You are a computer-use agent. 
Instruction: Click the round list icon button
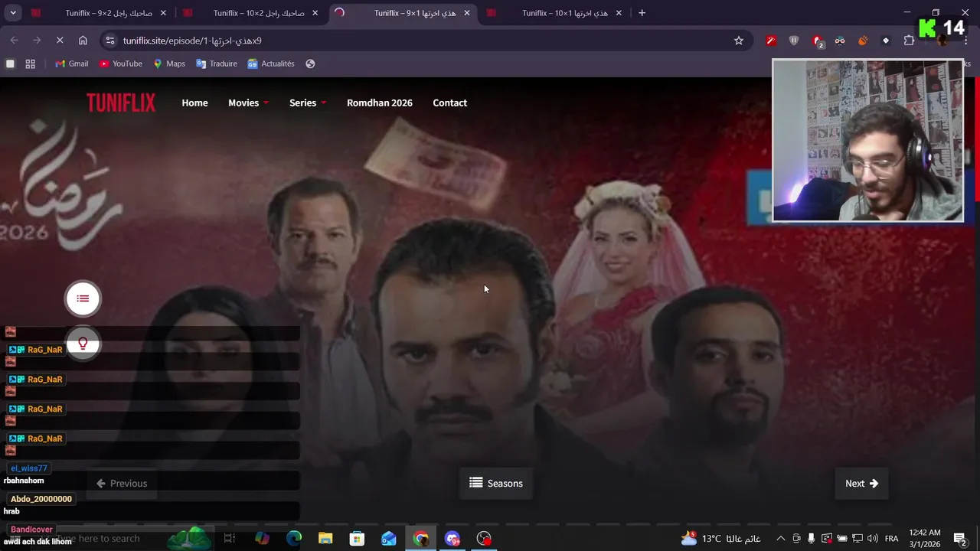pyautogui.click(x=83, y=298)
